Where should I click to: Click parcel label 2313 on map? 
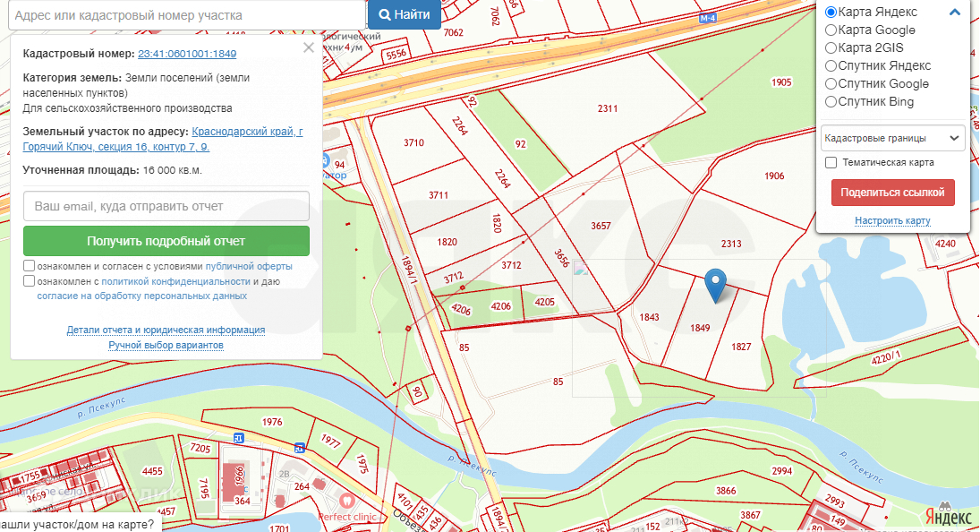coord(730,244)
